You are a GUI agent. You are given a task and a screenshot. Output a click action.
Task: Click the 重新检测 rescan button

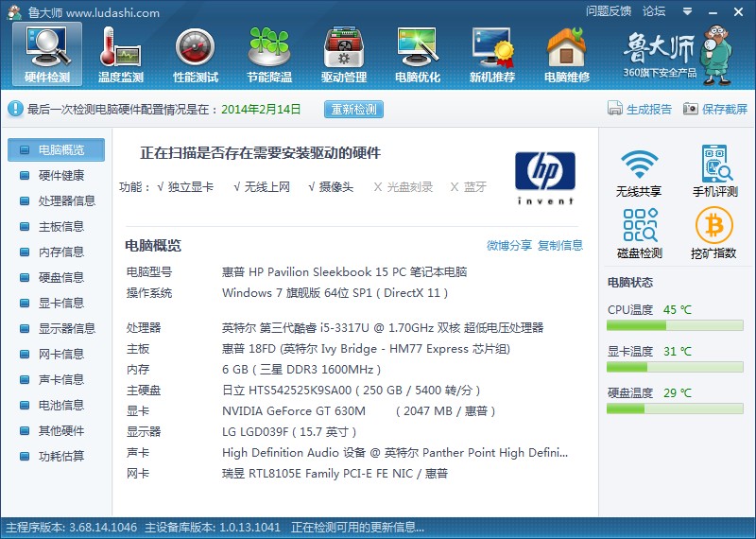pos(353,110)
